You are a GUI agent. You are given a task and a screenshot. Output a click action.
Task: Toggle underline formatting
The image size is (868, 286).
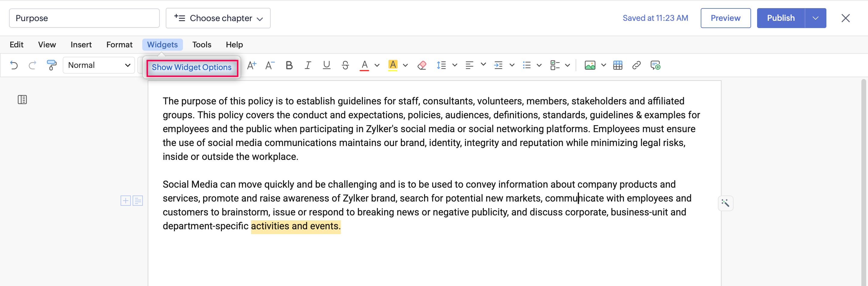pyautogui.click(x=326, y=65)
